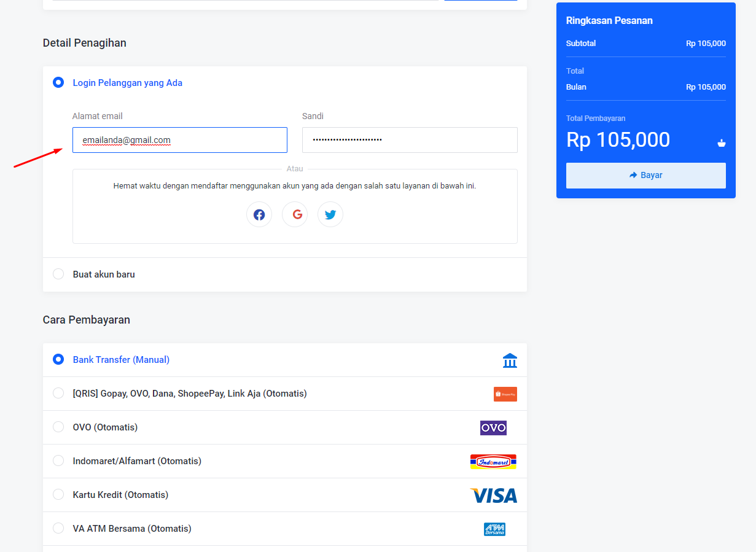Choose Kartu Kredit (Otomatis) option
The height and width of the screenshot is (552, 756).
(58, 495)
